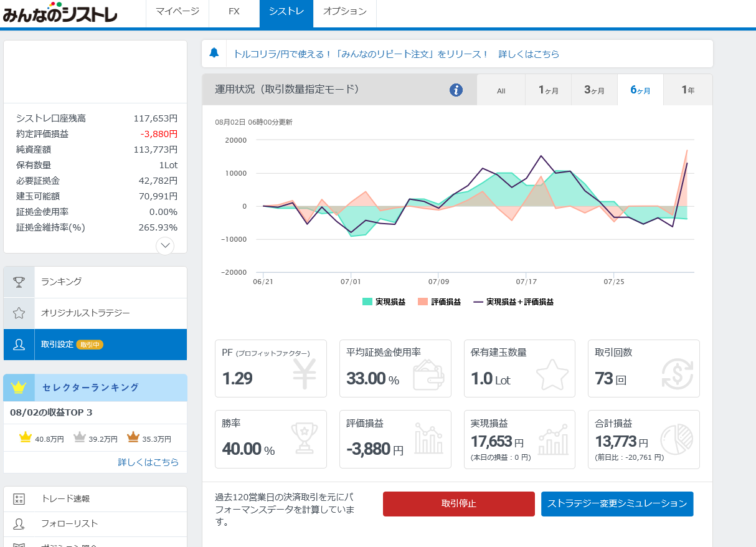
Task: Show the All period chart range
Action: tap(501, 90)
